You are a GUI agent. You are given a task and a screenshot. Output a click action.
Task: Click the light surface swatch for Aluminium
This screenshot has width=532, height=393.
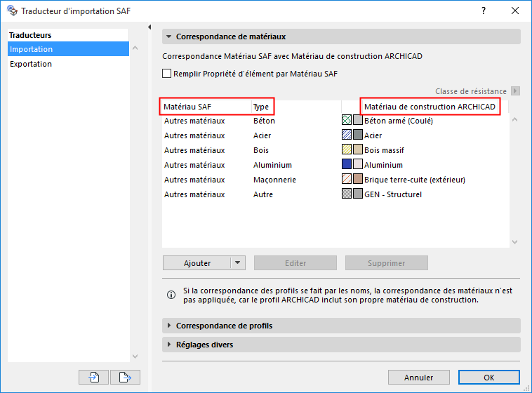[x=358, y=164]
